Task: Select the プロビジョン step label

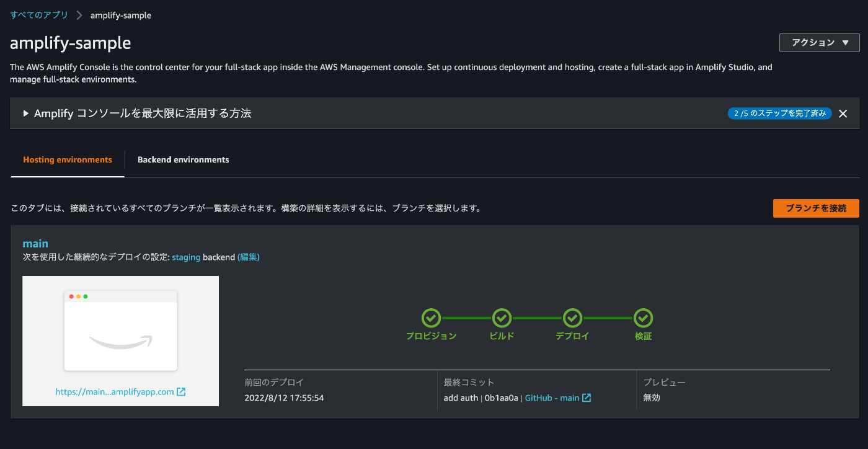Action: pyautogui.click(x=432, y=336)
